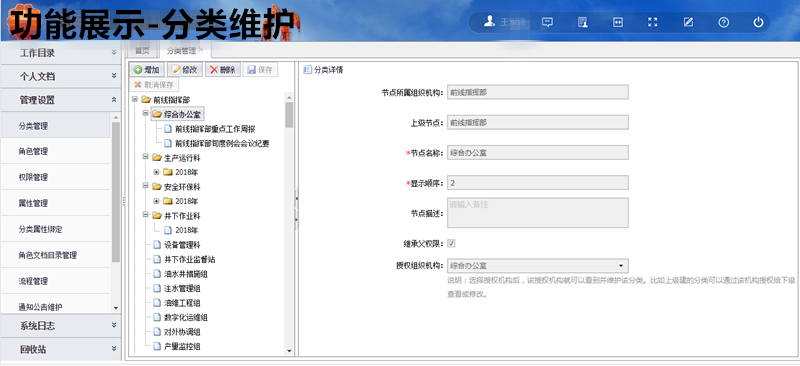800x366 pixels.
Task: Select the 油维工程组 tree item
Action: (177, 303)
